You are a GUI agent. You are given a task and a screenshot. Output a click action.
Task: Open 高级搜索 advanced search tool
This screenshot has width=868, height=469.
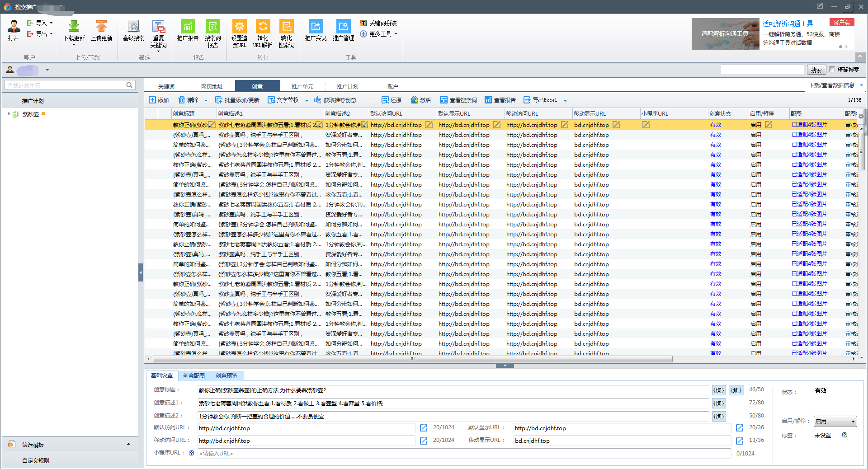(x=133, y=27)
